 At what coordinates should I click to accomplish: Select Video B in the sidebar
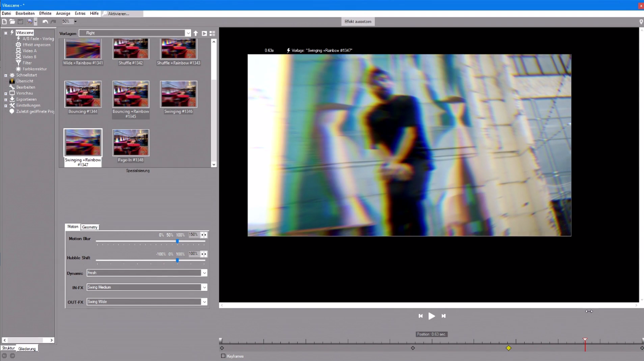[29, 56]
